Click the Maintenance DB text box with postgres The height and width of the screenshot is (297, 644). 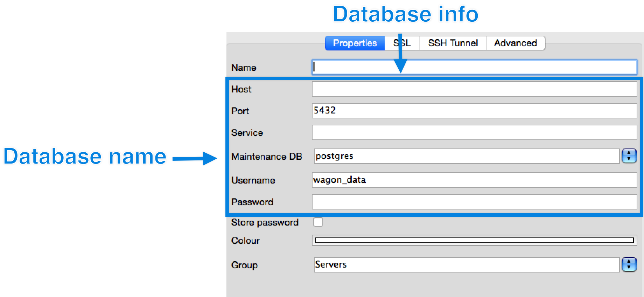pyautogui.click(x=466, y=156)
